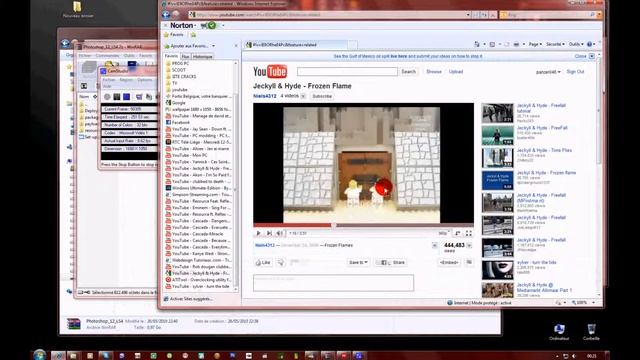Viewport: 640px width, 360px height.
Task: Click the thumbs-down dislike icon
Action: (281, 262)
